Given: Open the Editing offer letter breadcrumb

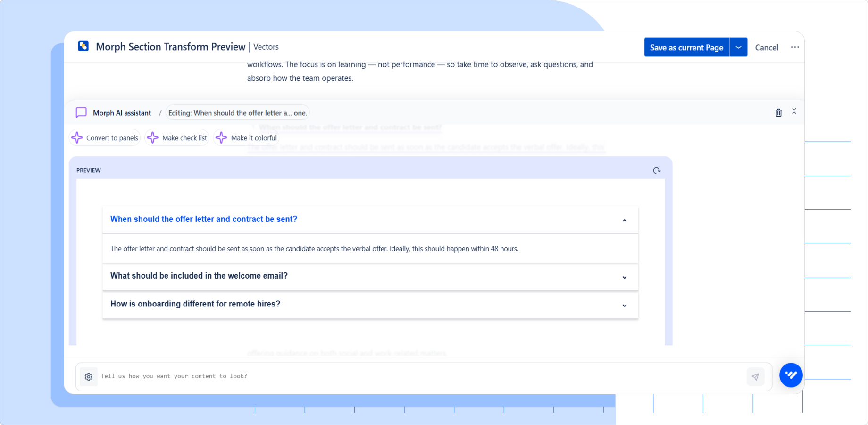Looking at the screenshot, I should pyautogui.click(x=237, y=112).
